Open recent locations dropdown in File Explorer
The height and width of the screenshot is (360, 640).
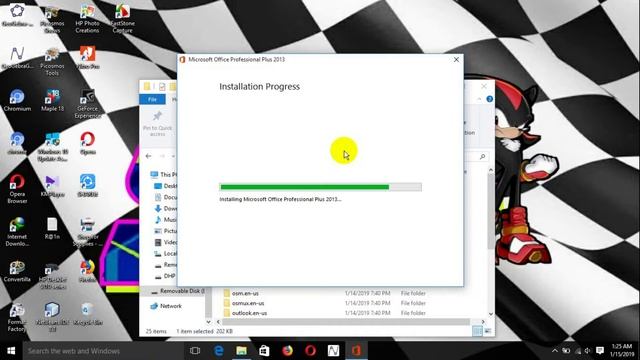(173, 156)
